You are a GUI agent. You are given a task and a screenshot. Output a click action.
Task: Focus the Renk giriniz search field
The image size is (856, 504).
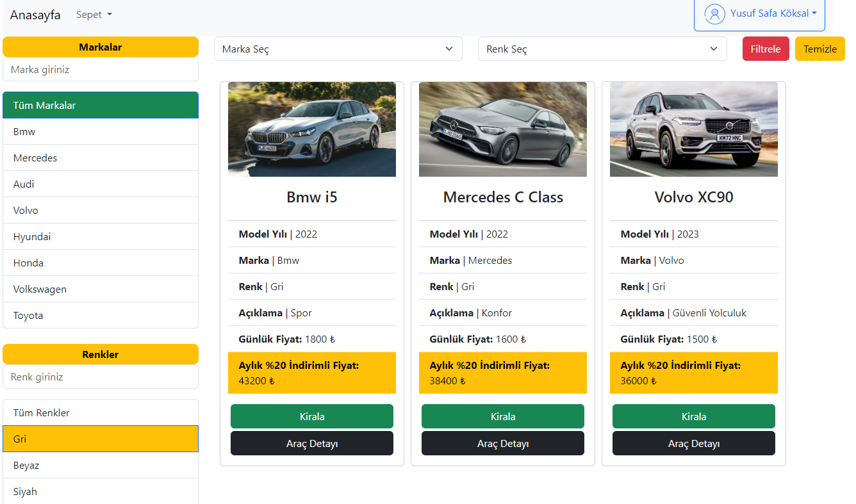click(101, 377)
